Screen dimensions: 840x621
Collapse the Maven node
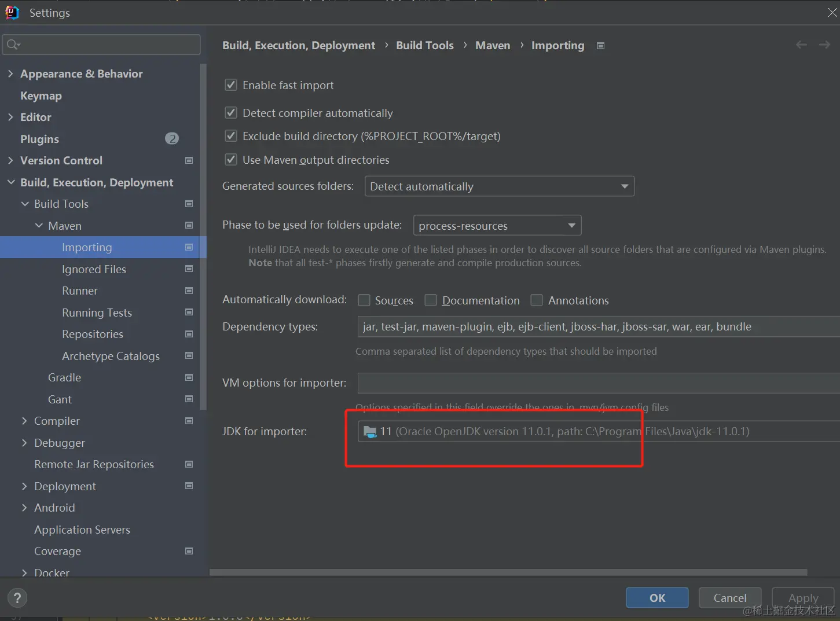[39, 225]
